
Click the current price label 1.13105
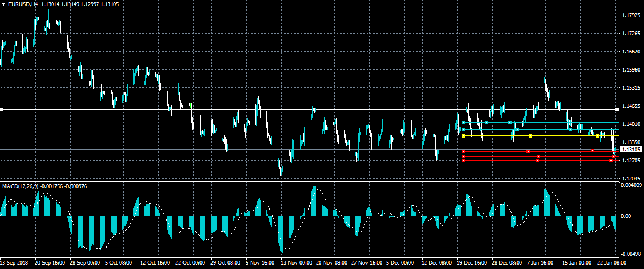click(631, 150)
